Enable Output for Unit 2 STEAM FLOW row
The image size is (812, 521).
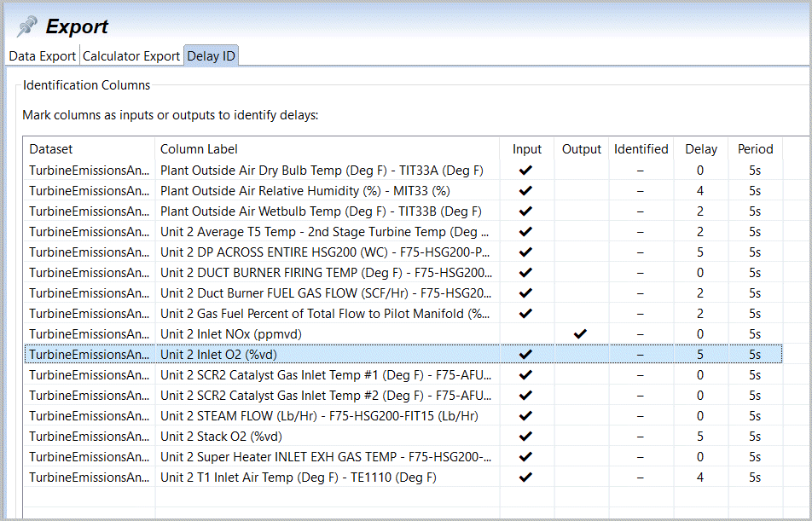pyautogui.click(x=581, y=416)
